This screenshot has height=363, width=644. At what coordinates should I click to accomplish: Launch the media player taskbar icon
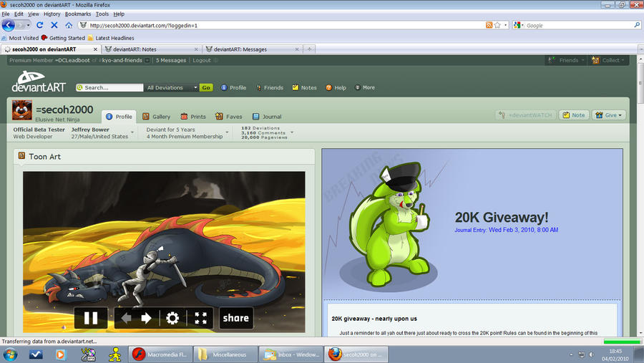pyautogui.click(x=60, y=354)
